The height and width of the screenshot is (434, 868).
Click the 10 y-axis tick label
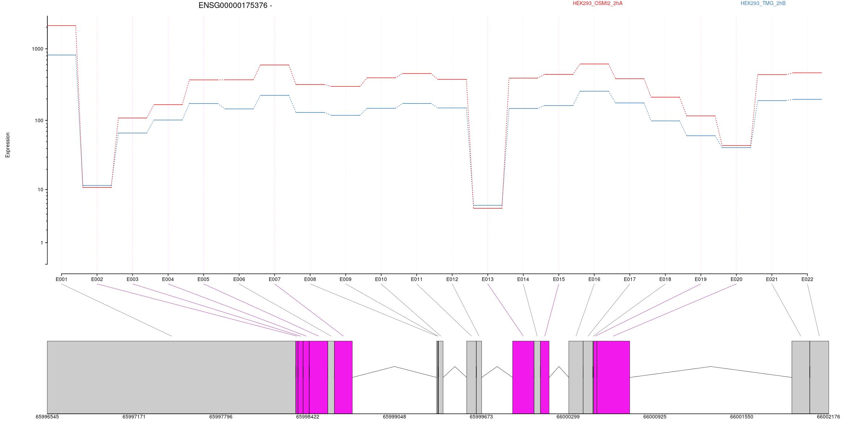coord(41,190)
